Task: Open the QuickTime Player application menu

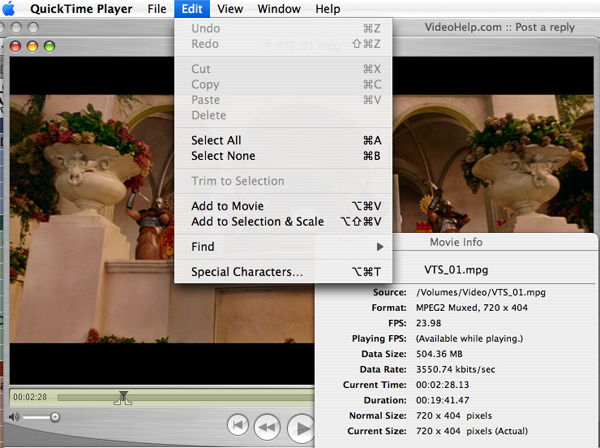Action: 81,9
